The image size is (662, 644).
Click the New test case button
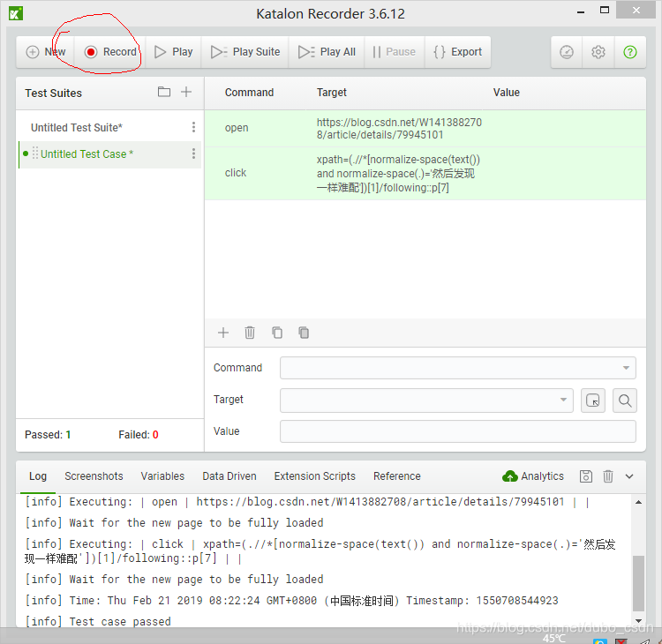46,52
